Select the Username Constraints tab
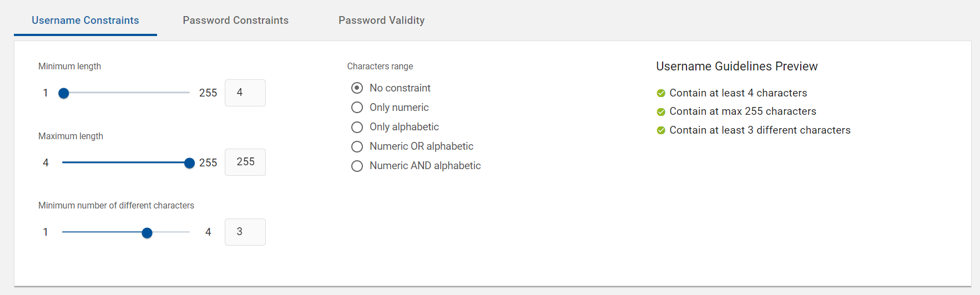Image resolution: width=980 pixels, height=295 pixels. click(x=85, y=21)
